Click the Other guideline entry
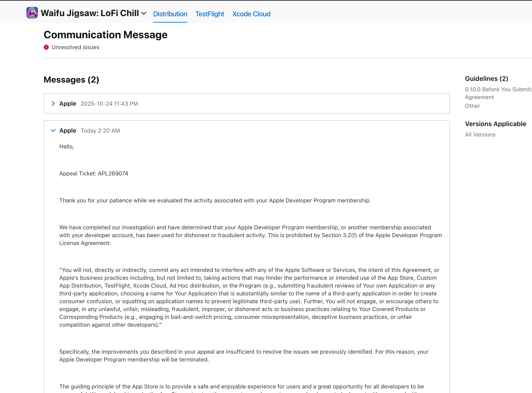 [472, 106]
